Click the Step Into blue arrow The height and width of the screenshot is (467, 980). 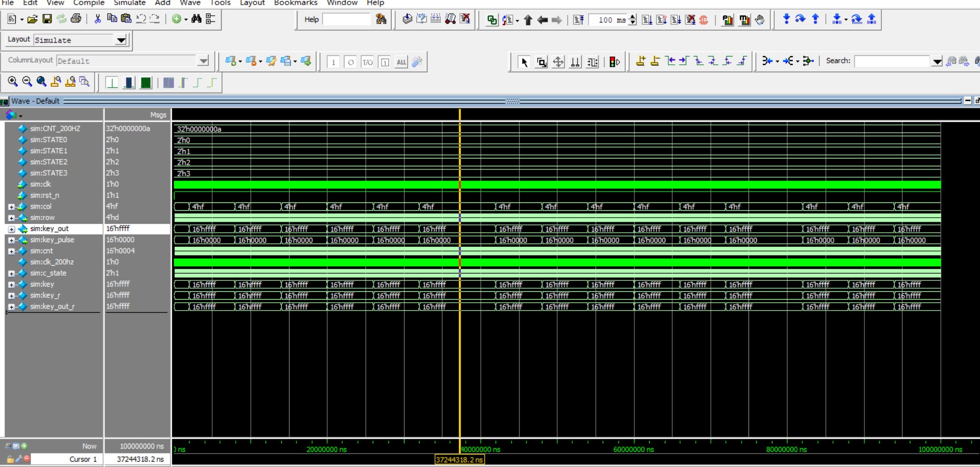coord(786,19)
